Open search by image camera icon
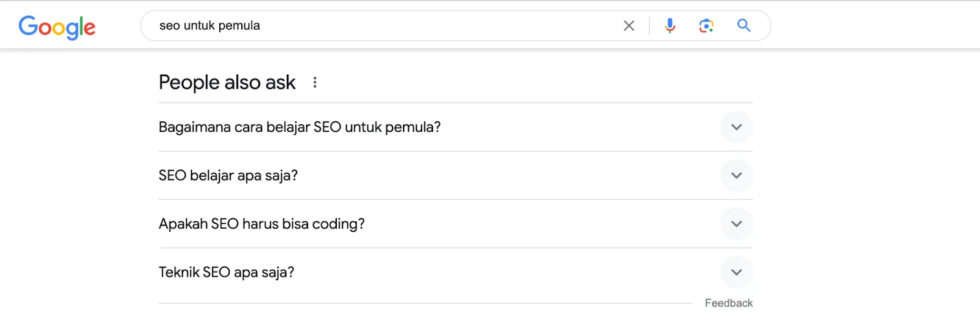Image resolution: width=980 pixels, height=336 pixels. pyautogui.click(x=706, y=26)
